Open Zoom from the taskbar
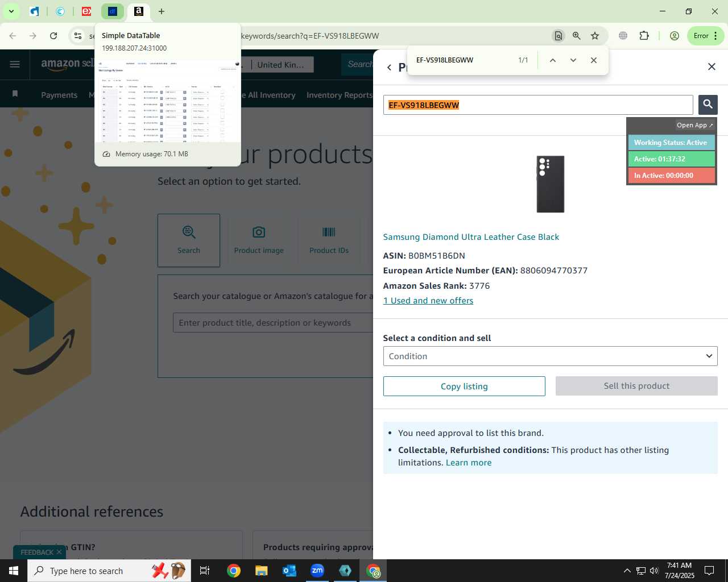This screenshot has width=728, height=582. coord(317,571)
